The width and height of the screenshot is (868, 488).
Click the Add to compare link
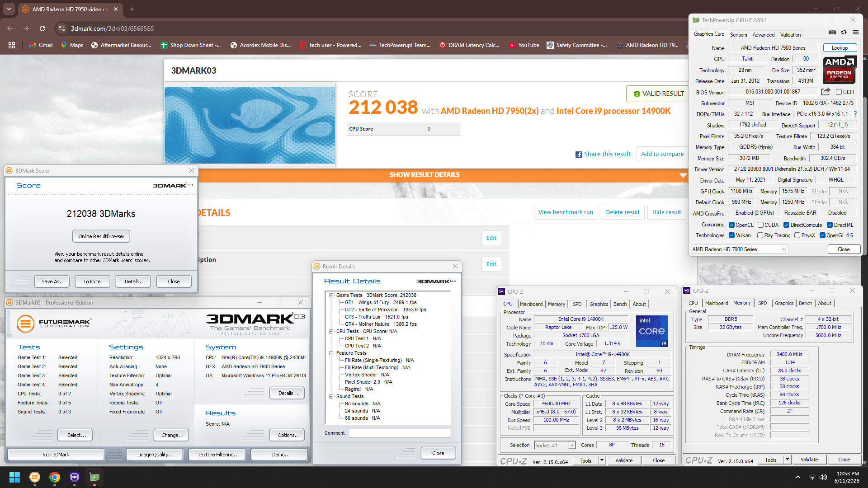(662, 154)
